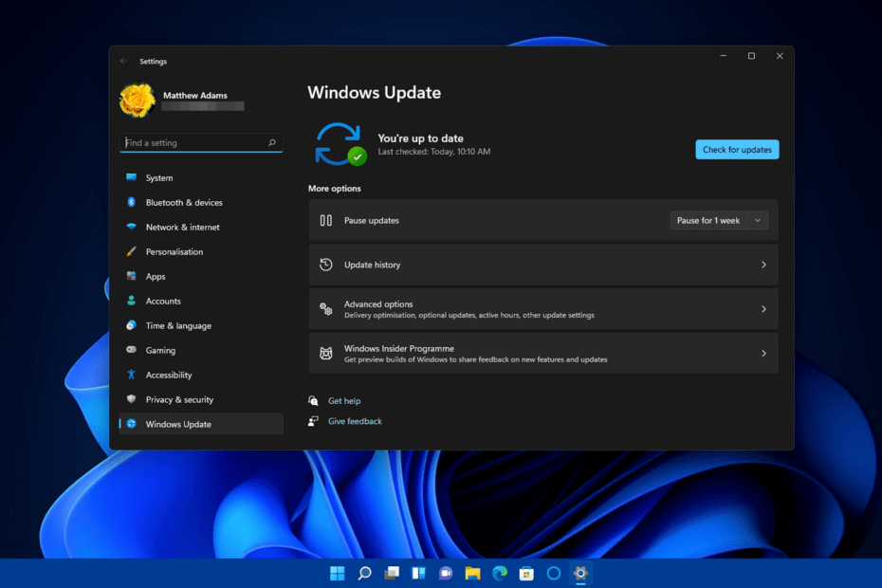
Task: Expand Windows Insider Programme chevron
Action: [x=763, y=354]
